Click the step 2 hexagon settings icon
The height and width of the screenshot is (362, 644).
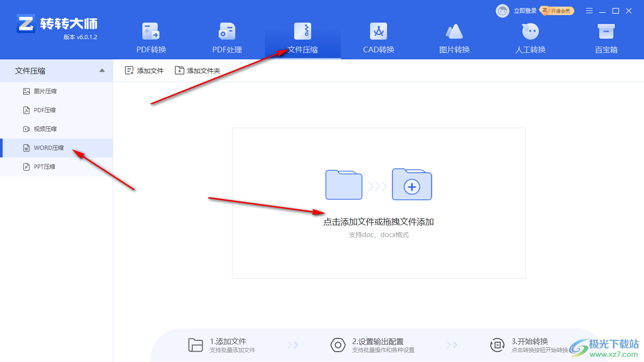338,345
